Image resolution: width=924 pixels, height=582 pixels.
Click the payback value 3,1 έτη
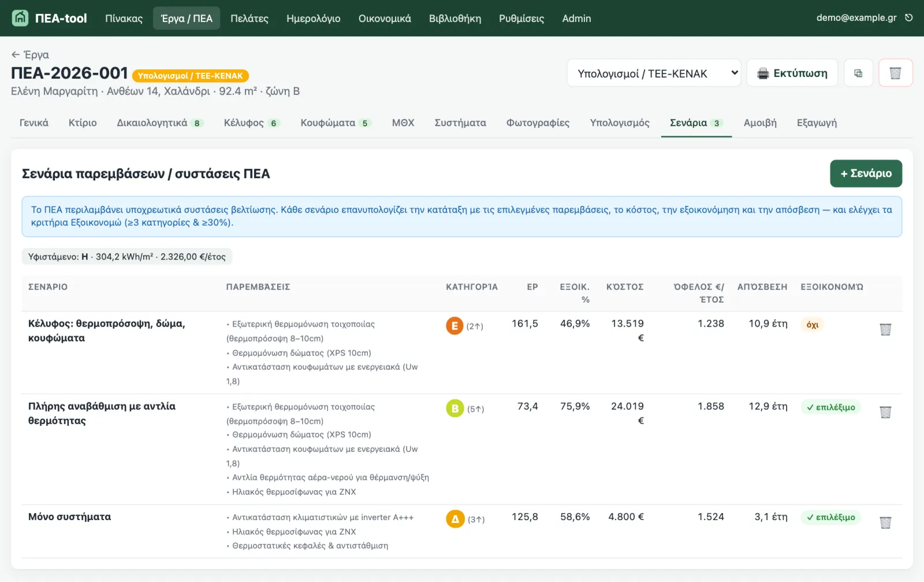(x=771, y=517)
